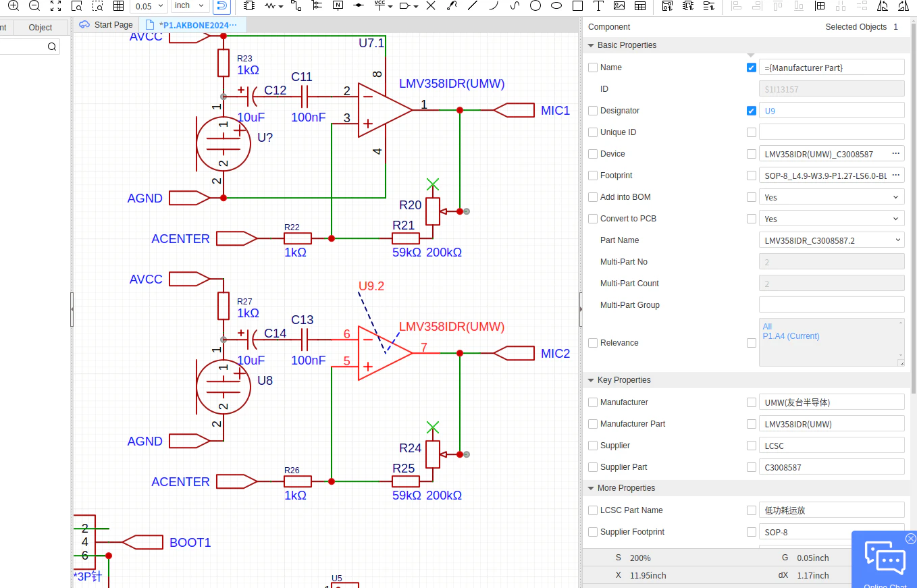Tick the checkbox left of Name
The image size is (917, 588).
tap(593, 68)
